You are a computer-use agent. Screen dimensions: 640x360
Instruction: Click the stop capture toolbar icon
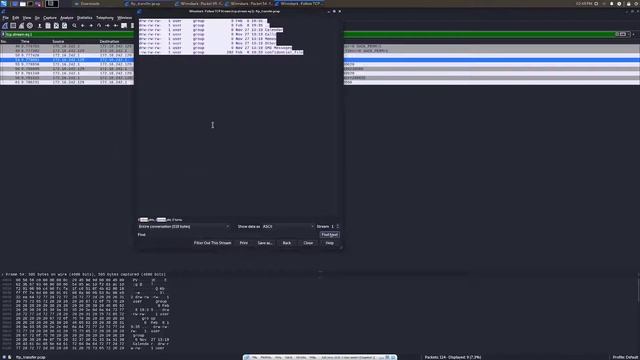coord(13,26)
